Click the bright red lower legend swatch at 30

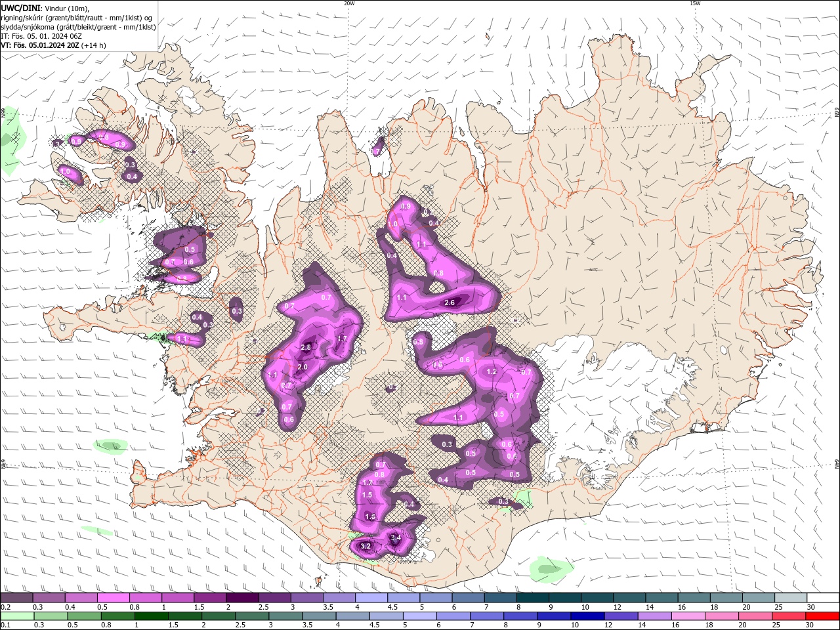(822, 616)
